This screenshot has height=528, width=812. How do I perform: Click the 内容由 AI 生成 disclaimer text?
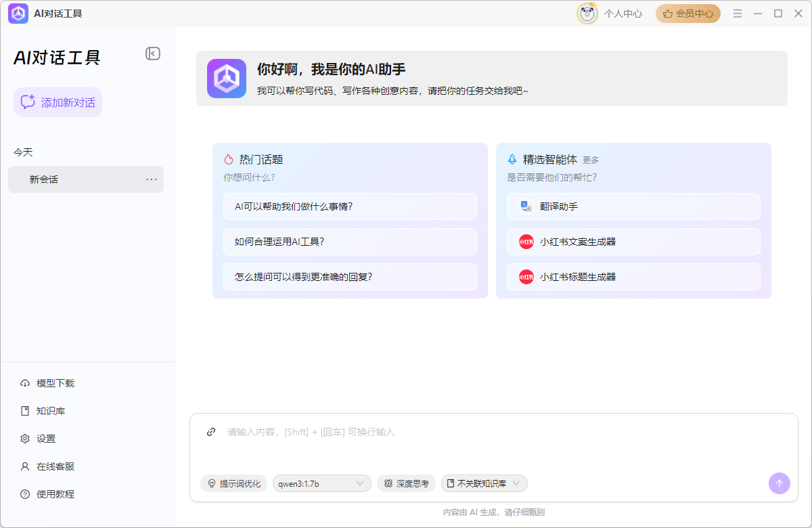click(x=494, y=512)
